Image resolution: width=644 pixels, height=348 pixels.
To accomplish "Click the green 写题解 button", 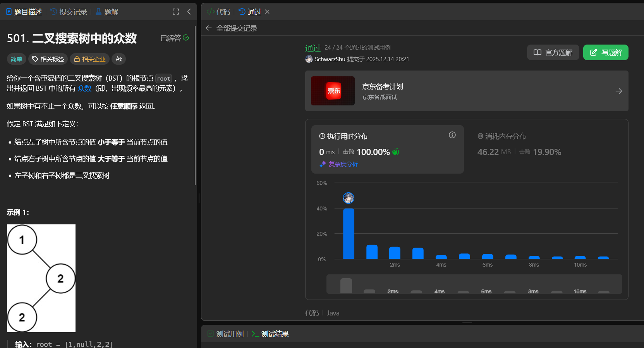I will pos(605,52).
